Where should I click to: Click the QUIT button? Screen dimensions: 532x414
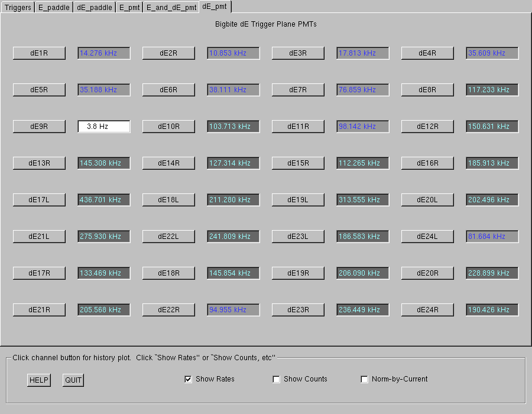(x=73, y=380)
